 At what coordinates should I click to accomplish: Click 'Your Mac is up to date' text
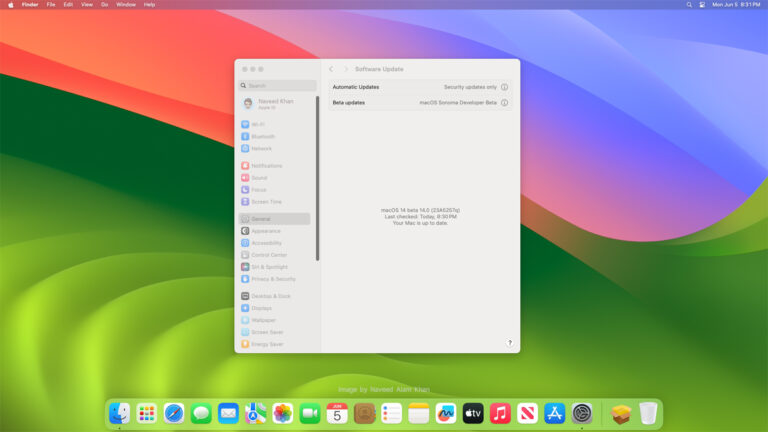tap(420, 223)
